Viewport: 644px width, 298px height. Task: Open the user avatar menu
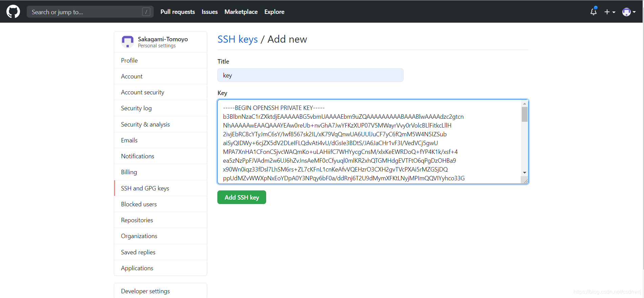(x=629, y=12)
